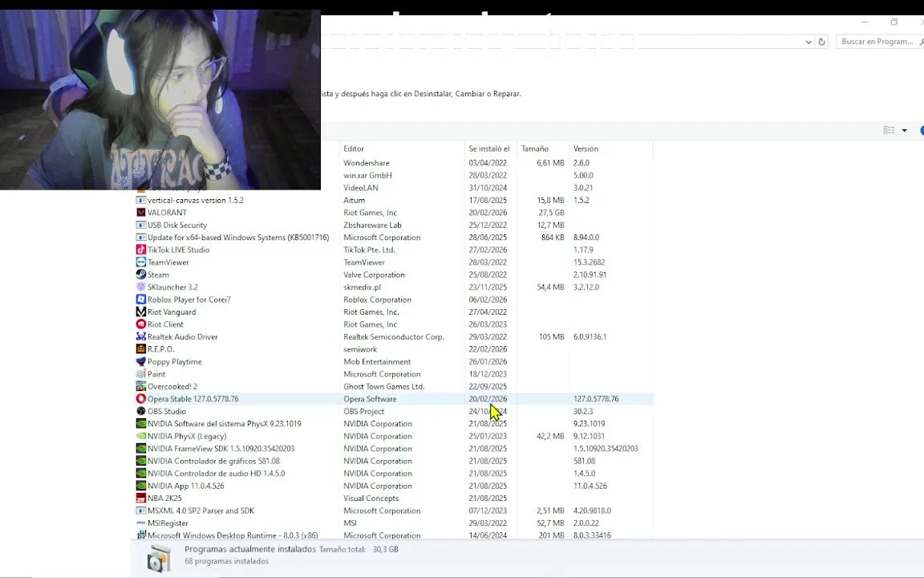Click the change view layout icon

tap(890, 130)
